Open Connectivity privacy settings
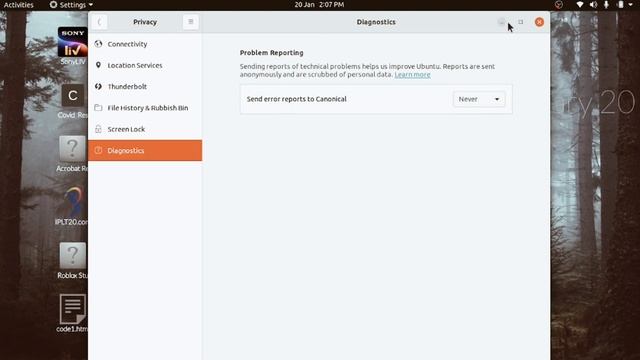 (145, 44)
